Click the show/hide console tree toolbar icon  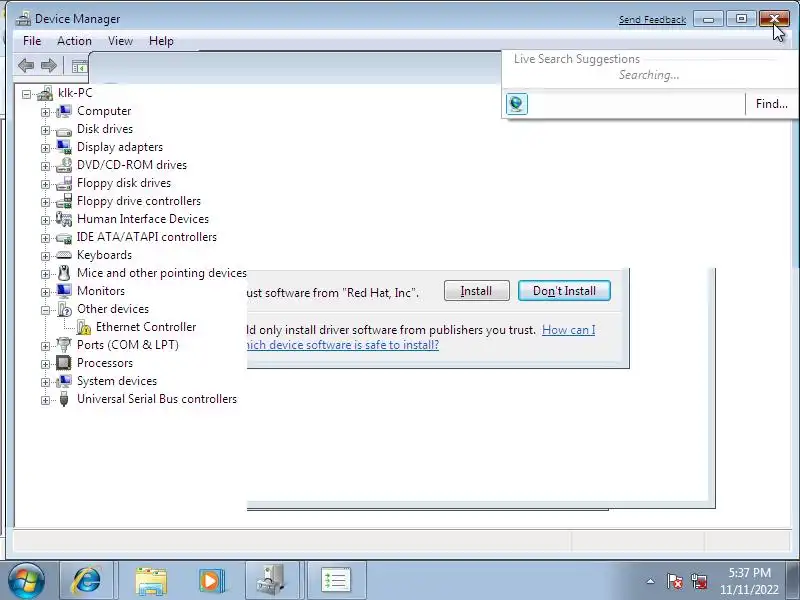(80, 66)
